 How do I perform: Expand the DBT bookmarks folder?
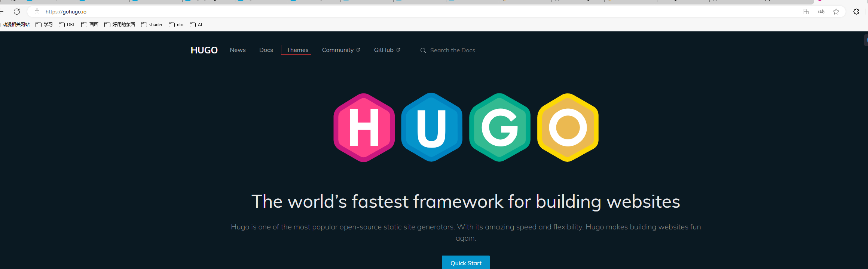tap(67, 25)
